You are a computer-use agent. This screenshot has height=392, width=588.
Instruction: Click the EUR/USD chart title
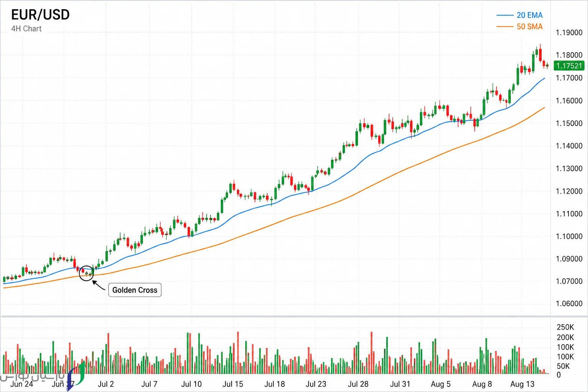[x=41, y=15]
